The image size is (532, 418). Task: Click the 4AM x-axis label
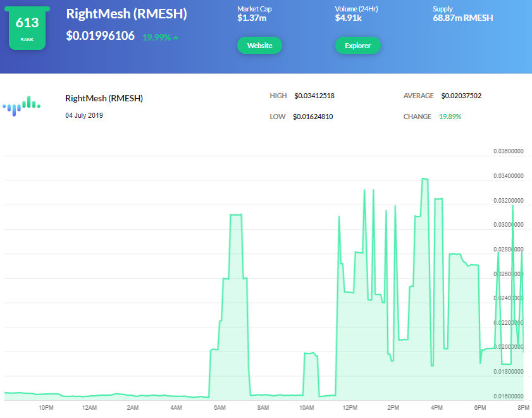click(176, 407)
